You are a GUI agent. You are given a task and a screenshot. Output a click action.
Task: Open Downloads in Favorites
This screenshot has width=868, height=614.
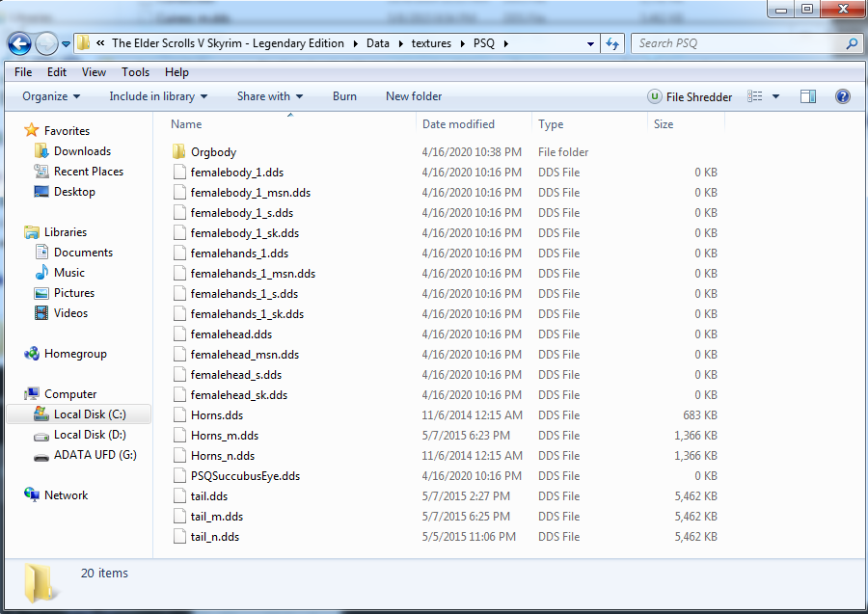pyautogui.click(x=83, y=151)
